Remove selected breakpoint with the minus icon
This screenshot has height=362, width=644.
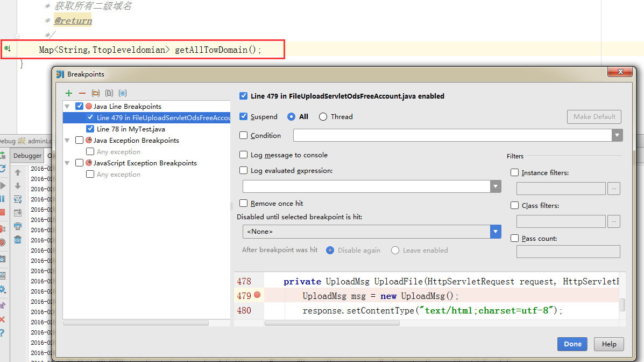tap(82, 93)
